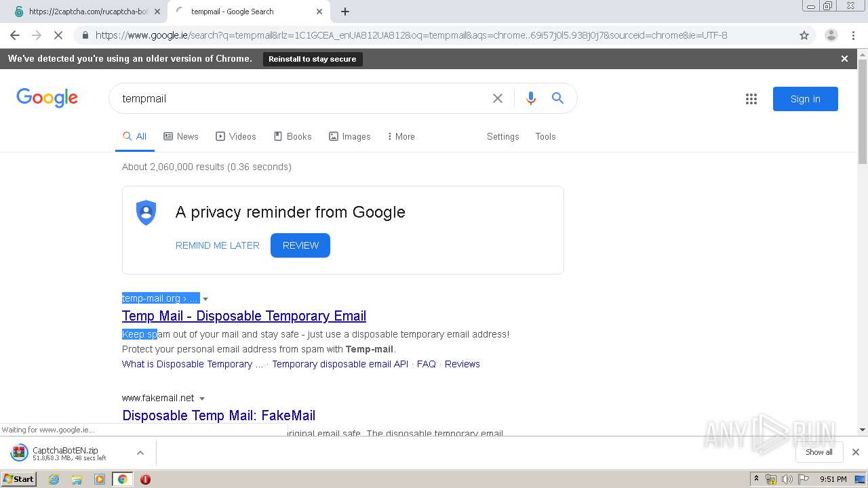
Task: Open a new tab with the plus button
Action: pos(345,12)
